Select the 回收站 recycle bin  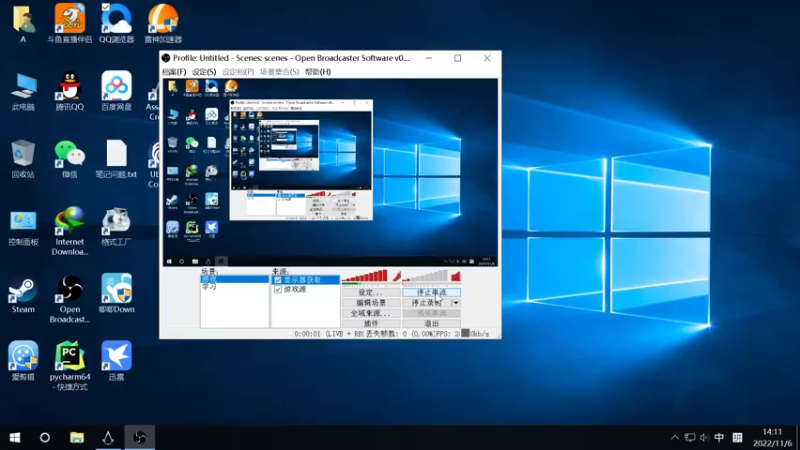(23, 159)
